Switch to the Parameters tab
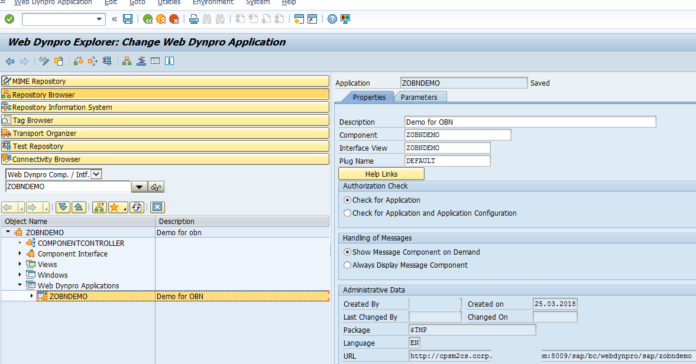This screenshot has height=364, width=696. (x=419, y=97)
